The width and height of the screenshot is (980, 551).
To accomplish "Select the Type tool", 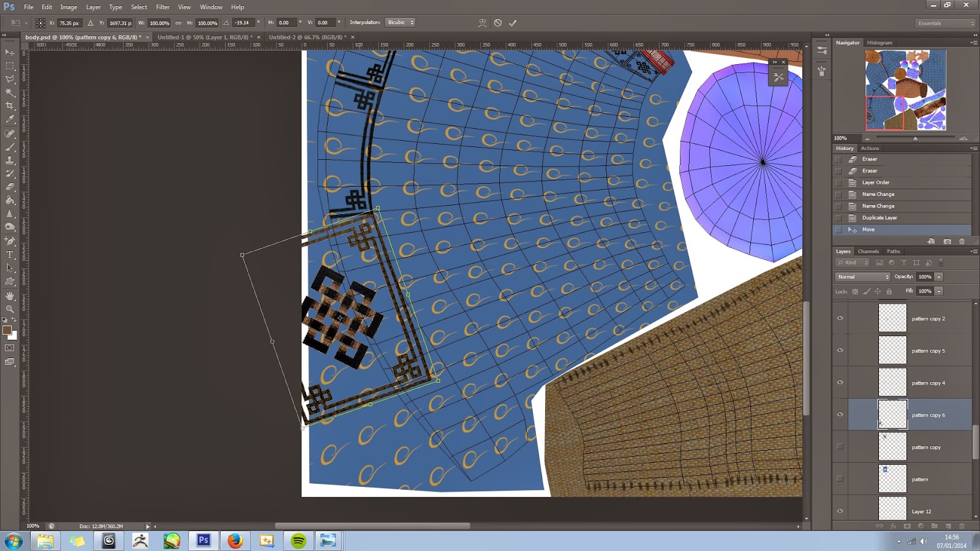I will tap(10, 255).
